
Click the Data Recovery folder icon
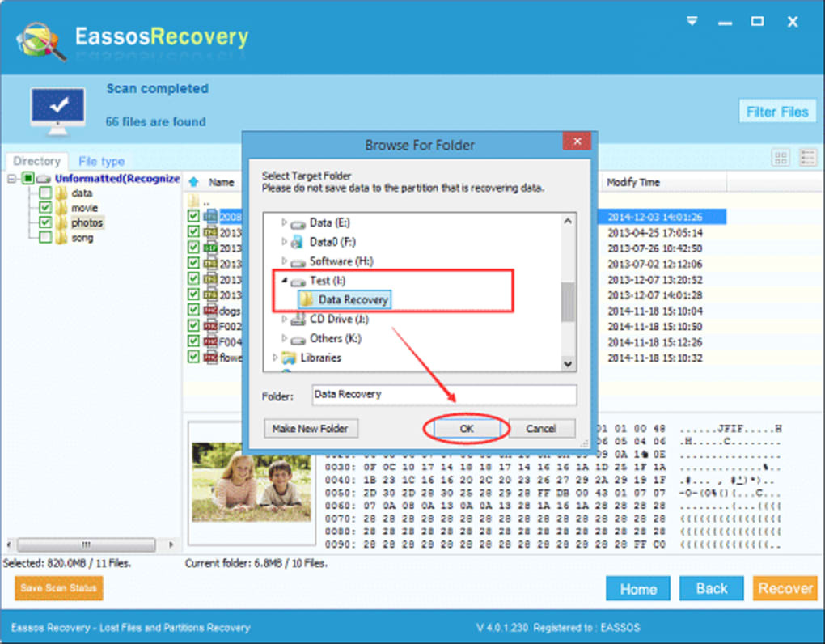pyautogui.click(x=307, y=299)
